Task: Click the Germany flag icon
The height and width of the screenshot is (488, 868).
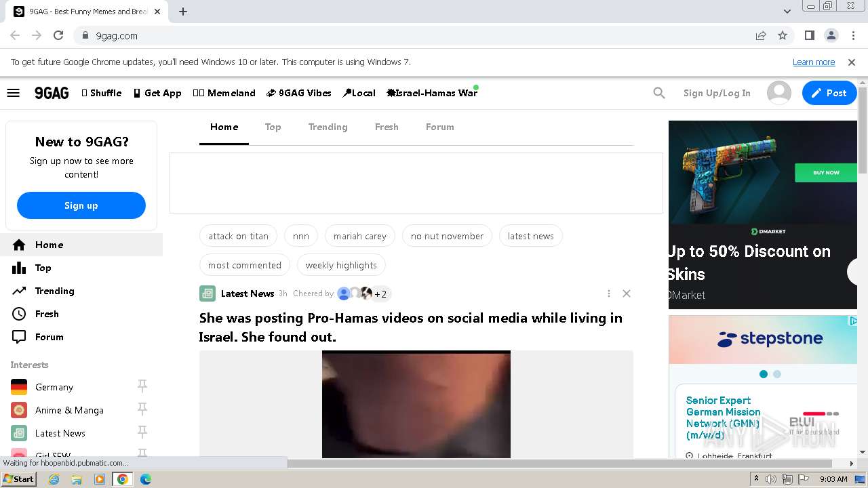Action: coord(19,387)
